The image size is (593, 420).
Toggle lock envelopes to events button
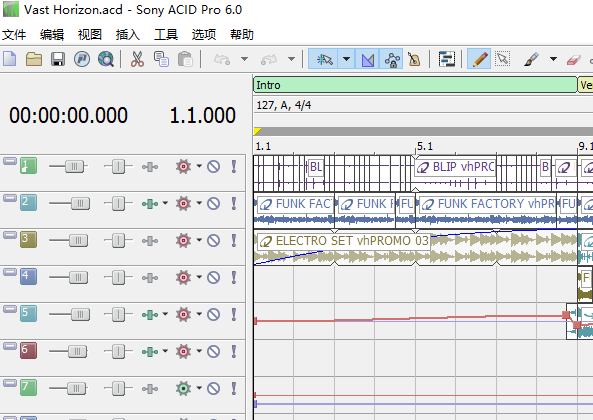tap(391, 59)
